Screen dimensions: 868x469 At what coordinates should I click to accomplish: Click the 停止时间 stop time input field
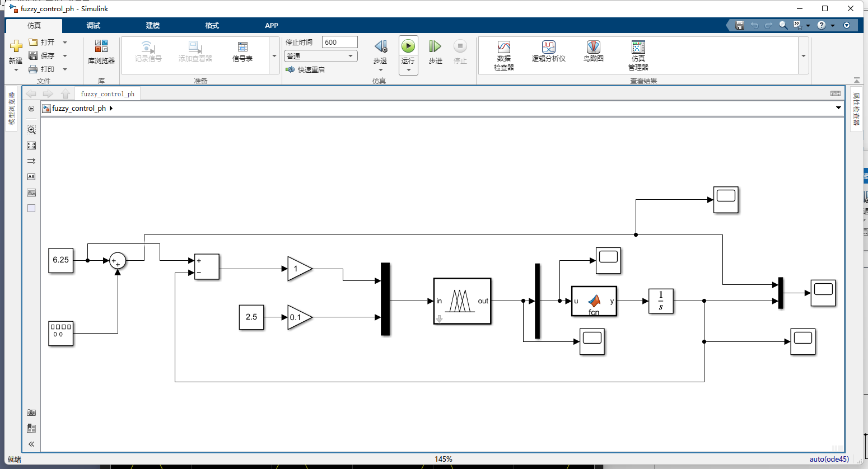point(339,42)
